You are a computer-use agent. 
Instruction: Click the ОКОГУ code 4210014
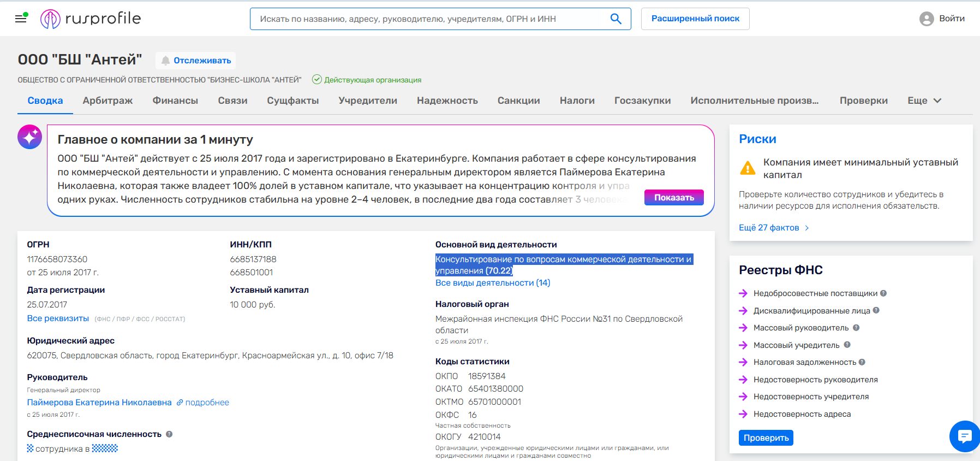click(x=484, y=437)
